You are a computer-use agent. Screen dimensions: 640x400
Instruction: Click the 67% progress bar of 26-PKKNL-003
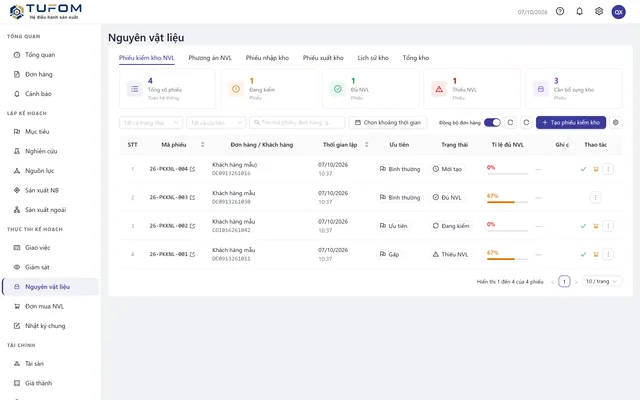coord(507,202)
